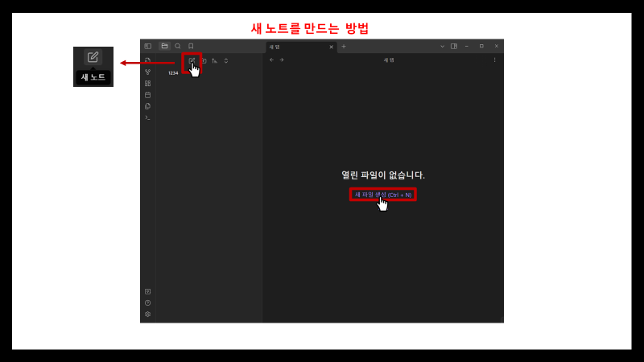This screenshot has width=644, height=362.
Task: Select the 1234 item in file explorer
Action: [173, 73]
